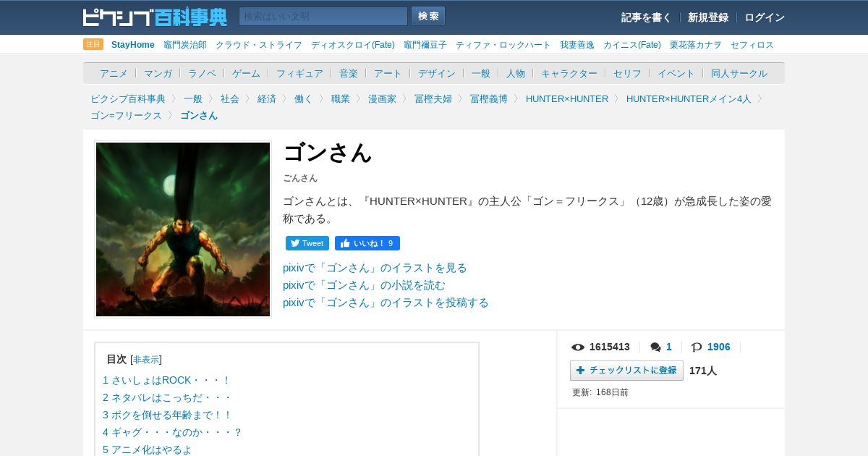Go to 漫画家 breadcrumb
This screenshot has height=456, width=868.
point(382,99)
